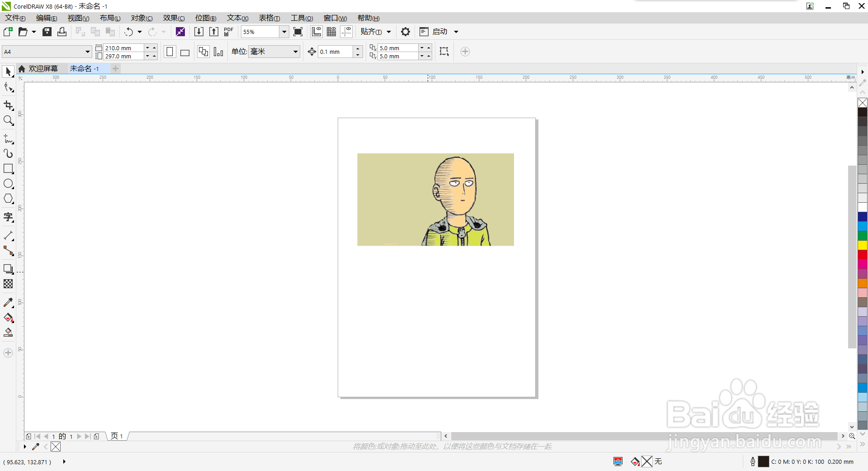Open the 编辑 menu
The width and height of the screenshot is (868, 471).
47,18
